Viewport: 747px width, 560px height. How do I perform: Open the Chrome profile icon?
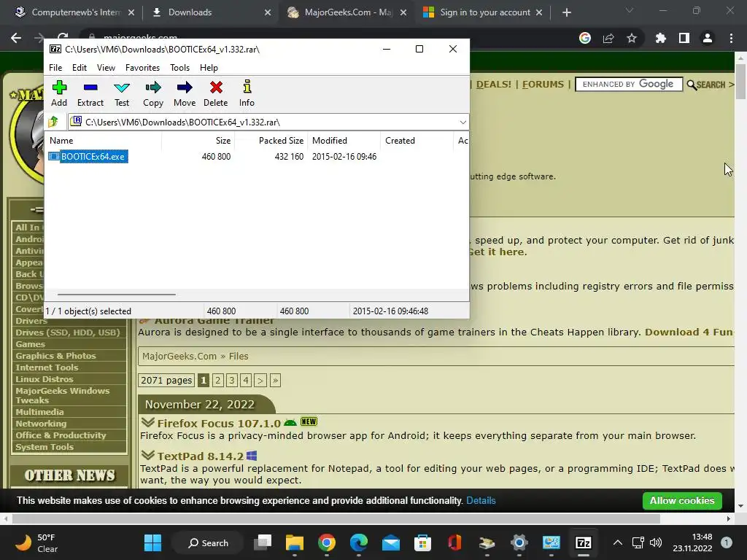[708, 38]
